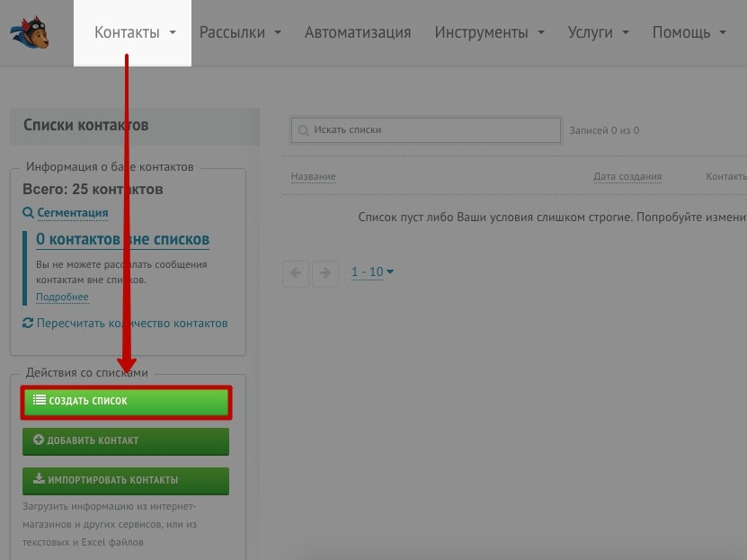Image resolution: width=747 pixels, height=560 pixels.
Task: Follow the Подробнее link
Action: tap(62, 297)
